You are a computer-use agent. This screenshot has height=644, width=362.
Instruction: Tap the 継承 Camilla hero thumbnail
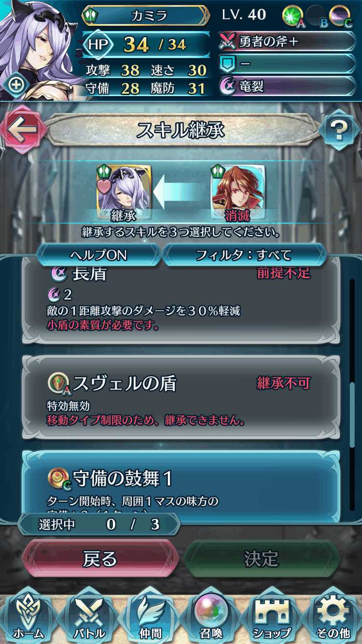(x=124, y=192)
